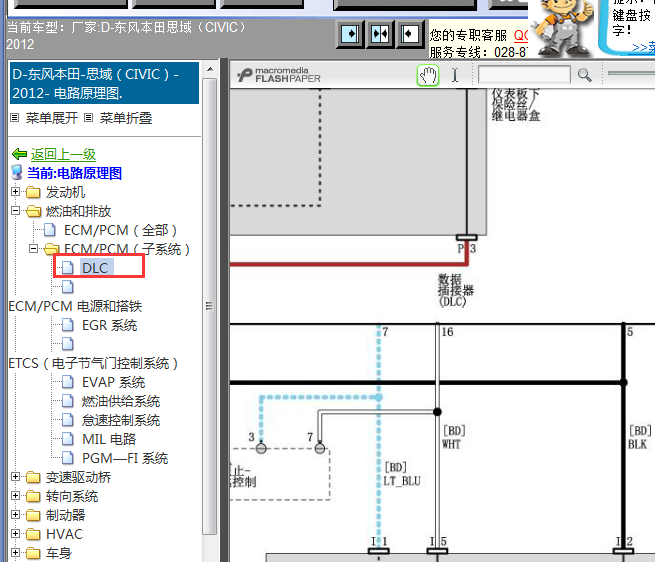655x562 pixels.
Task: Expand the 转向系统 folder node
Action: click(x=15, y=496)
